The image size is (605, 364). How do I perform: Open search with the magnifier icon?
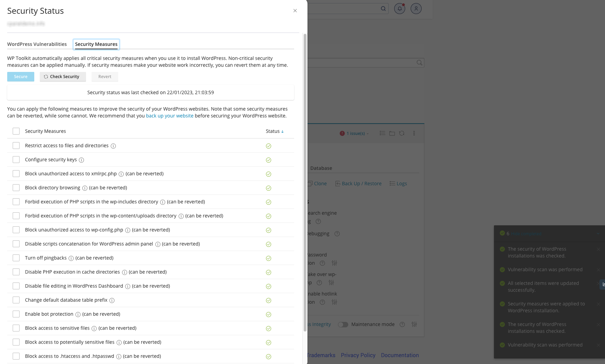click(383, 9)
